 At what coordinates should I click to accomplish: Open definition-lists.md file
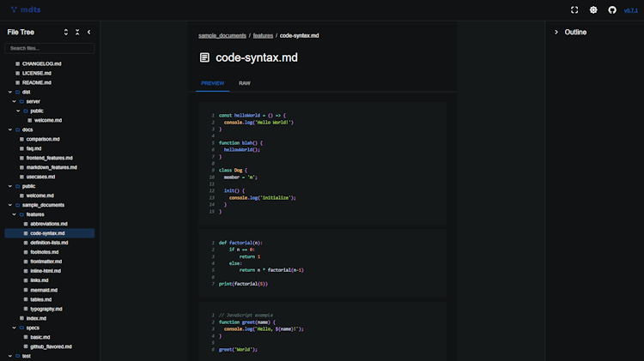point(49,243)
